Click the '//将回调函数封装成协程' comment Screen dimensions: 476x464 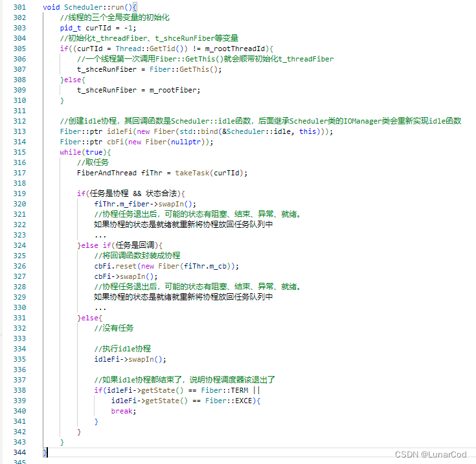point(137,256)
